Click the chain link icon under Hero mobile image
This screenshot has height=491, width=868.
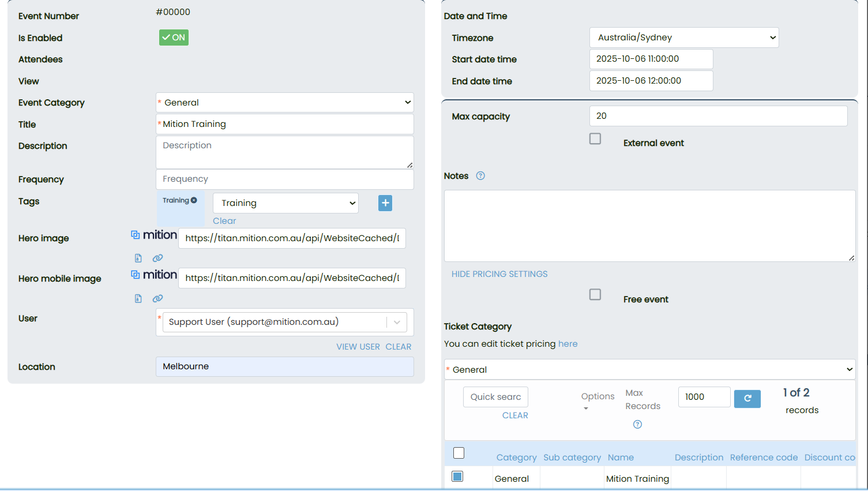coord(157,298)
